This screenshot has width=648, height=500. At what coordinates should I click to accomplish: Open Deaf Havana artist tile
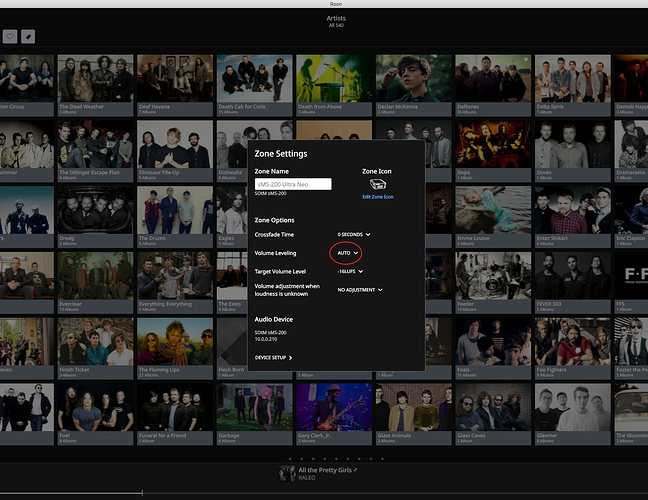click(175, 85)
